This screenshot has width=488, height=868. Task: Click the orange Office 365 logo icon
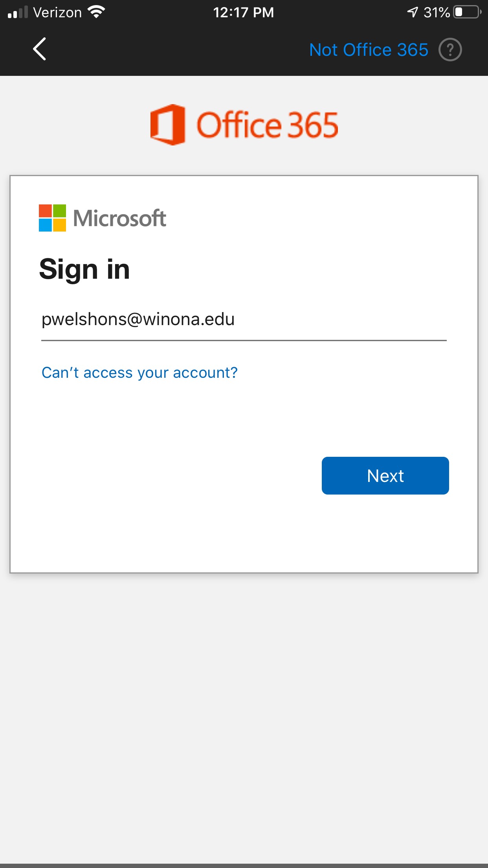[x=168, y=125]
